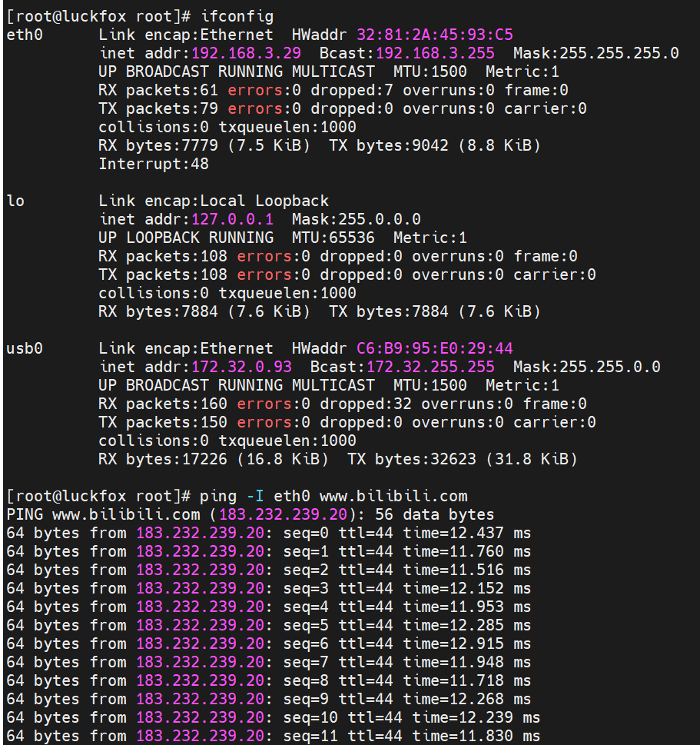Click the ifconfig command in first prompt
Image resolution: width=700 pixels, height=745 pixels.
tap(237, 16)
